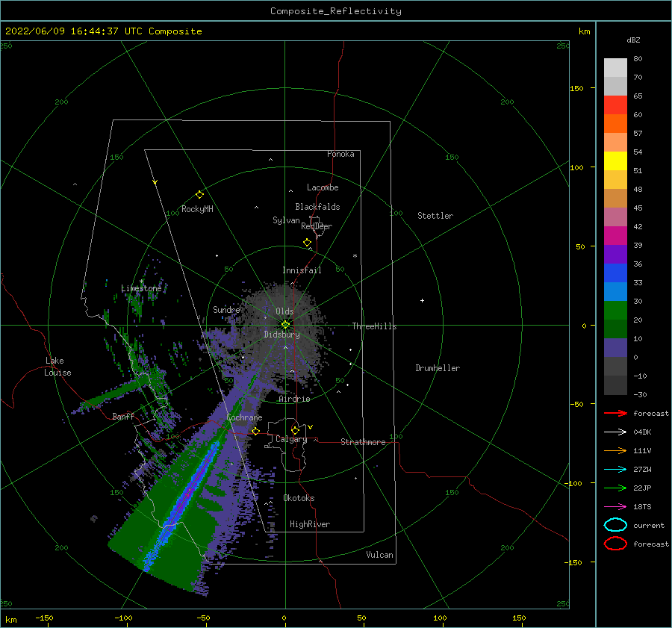Click the 80 dBZ light gray swatch

coord(615,68)
